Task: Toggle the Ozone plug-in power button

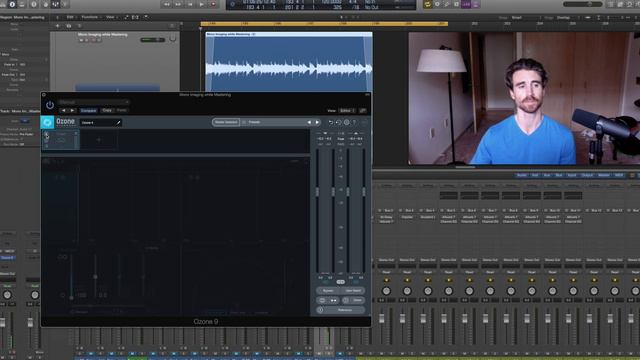Action: point(50,105)
